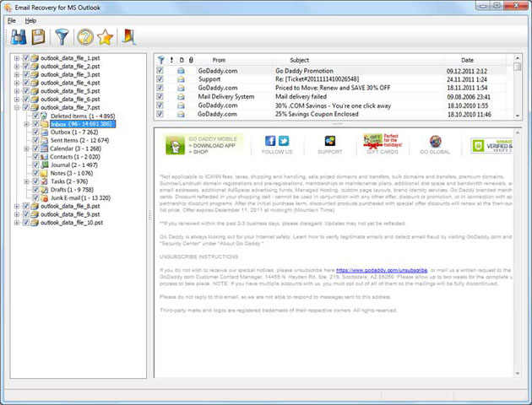Click the Drafts folder icon
This screenshot has height=405, width=532.
click(x=44, y=190)
